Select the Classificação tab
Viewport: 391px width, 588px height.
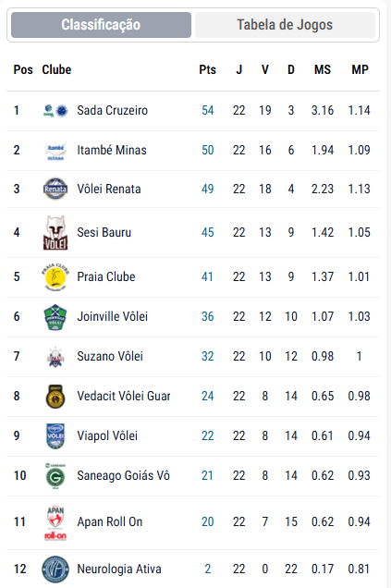(102, 25)
